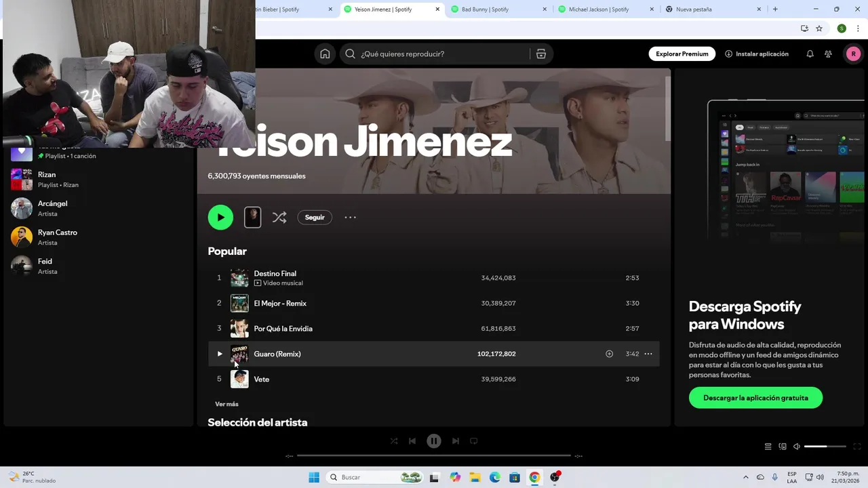
Task: Open Arcángel artist in sidebar
Action: click(98, 208)
